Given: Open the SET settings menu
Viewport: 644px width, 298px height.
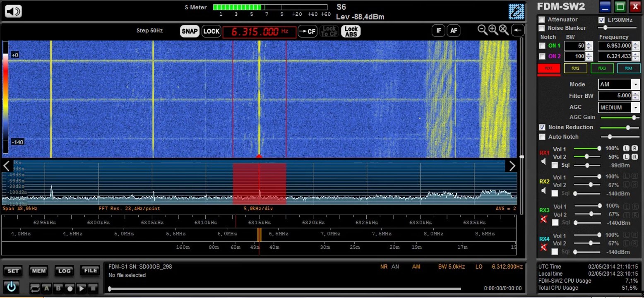Looking at the screenshot, I should 13,271.
